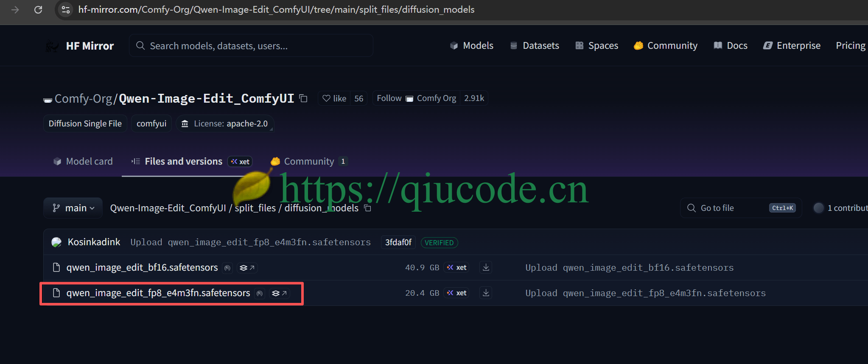Open Spaces in top navigation
The width and height of the screenshot is (868, 364).
click(x=596, y=45)
